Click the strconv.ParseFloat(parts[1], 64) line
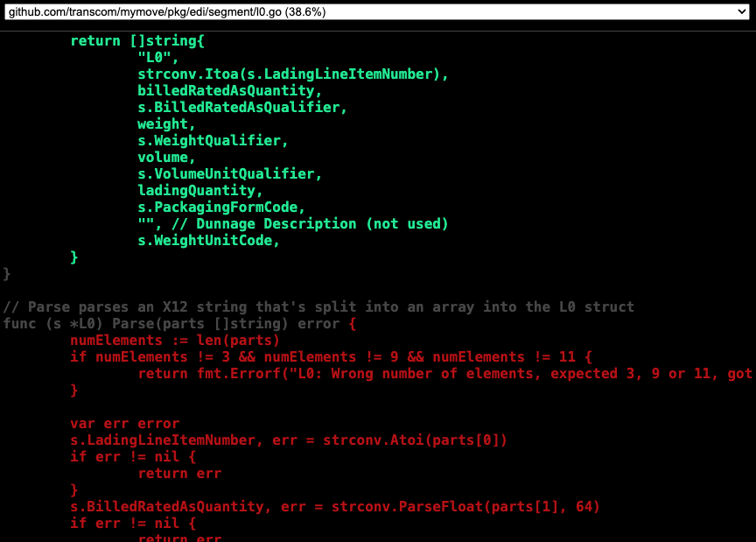This screenshot has height=542, width=756. (335, 507)
